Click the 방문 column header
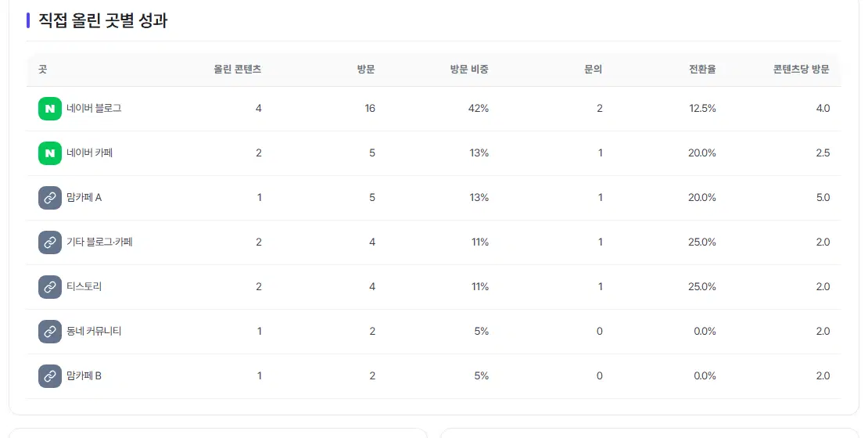Viewport: 868px width, 438px height. 366,69
